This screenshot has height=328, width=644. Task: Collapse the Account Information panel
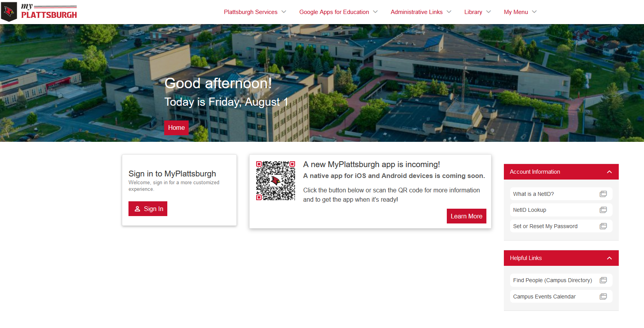tap(609, 172)
